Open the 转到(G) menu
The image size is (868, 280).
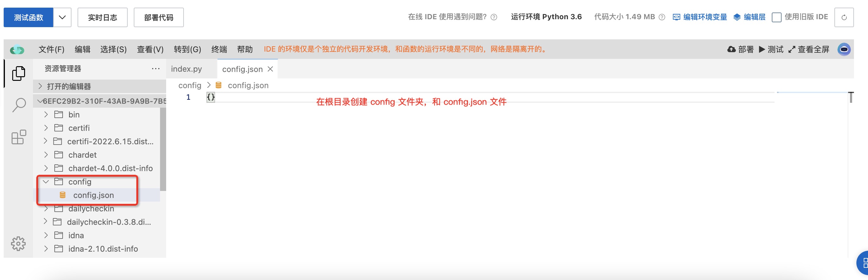(187, 49)
